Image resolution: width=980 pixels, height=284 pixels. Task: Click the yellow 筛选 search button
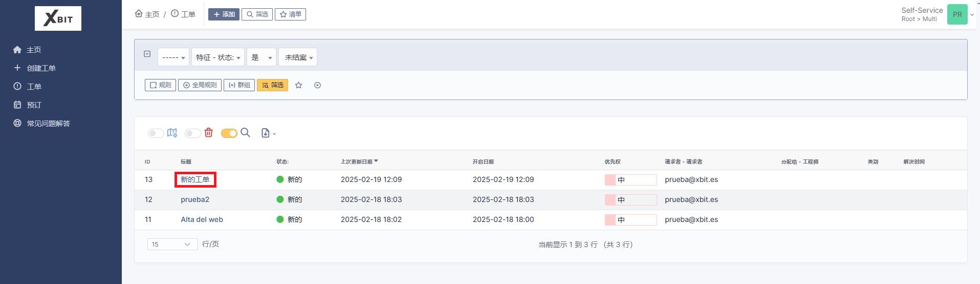272,85
